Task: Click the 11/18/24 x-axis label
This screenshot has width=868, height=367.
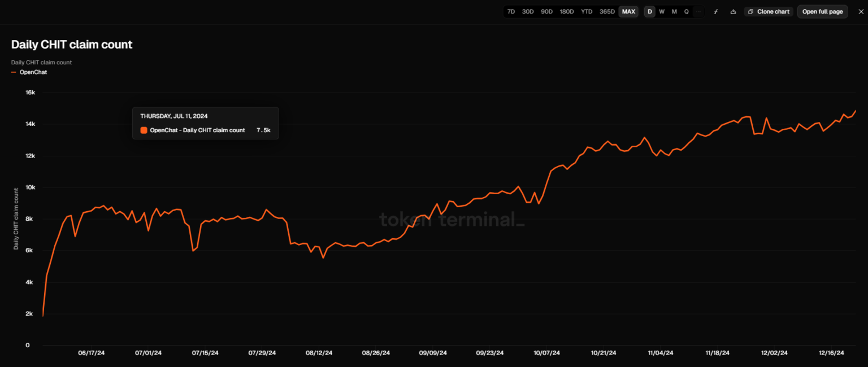Action: [x=717, y=353]
